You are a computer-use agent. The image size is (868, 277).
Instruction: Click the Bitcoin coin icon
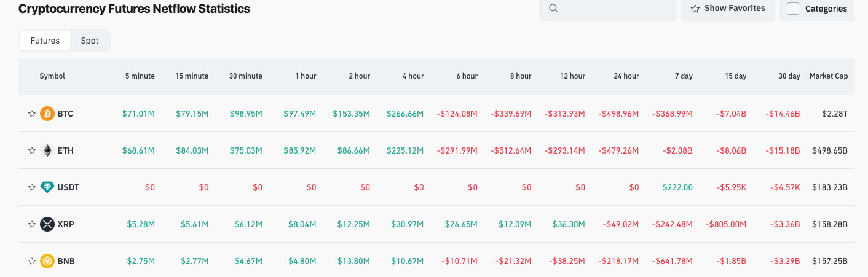click(47, 114)
